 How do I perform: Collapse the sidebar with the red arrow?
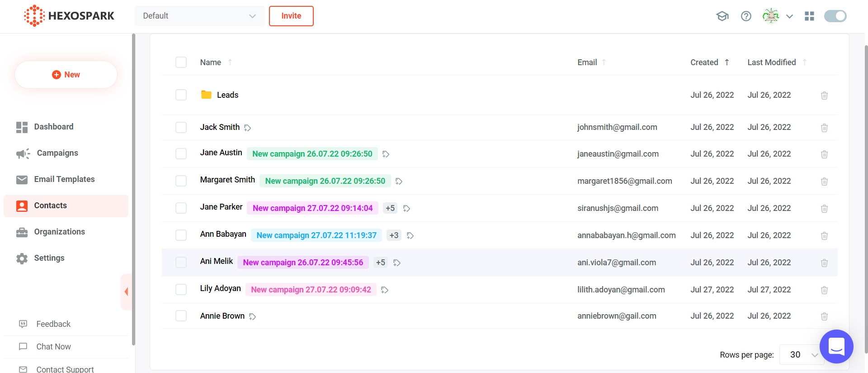(126, 292)
